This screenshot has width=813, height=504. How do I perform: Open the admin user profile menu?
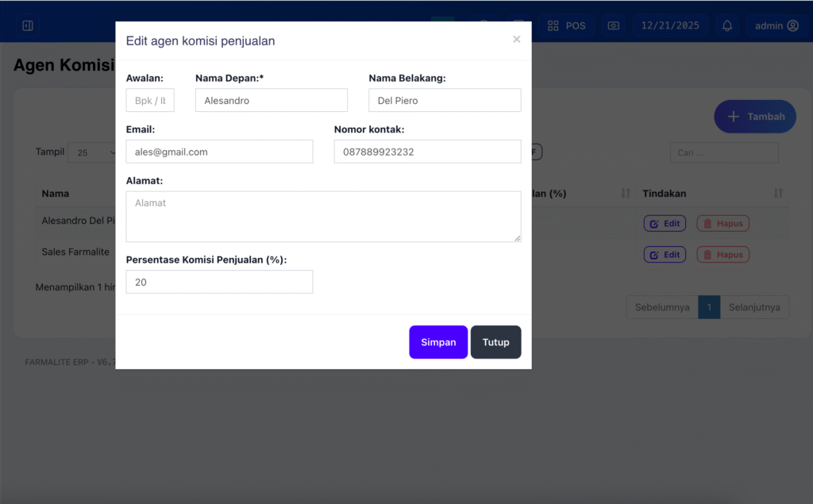(776, 25)
